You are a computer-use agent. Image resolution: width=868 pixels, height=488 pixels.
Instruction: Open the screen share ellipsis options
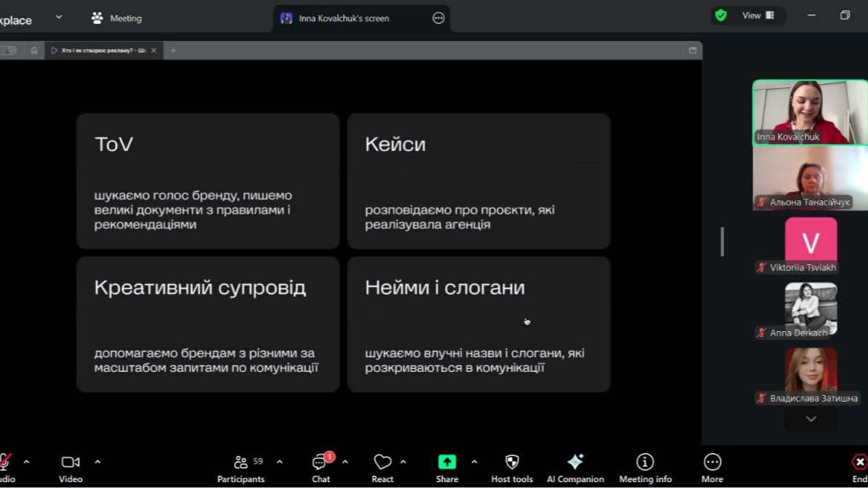coord(438,18)
